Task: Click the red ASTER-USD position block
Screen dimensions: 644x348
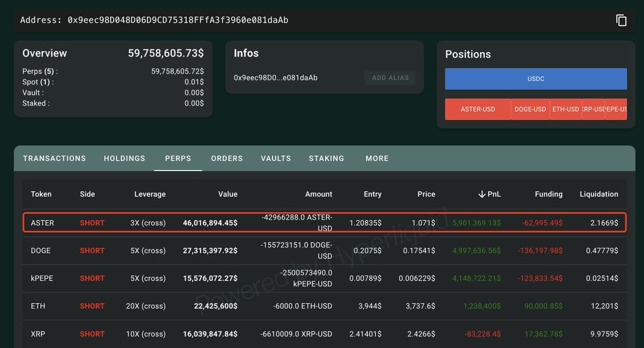Action: (478, 109)
